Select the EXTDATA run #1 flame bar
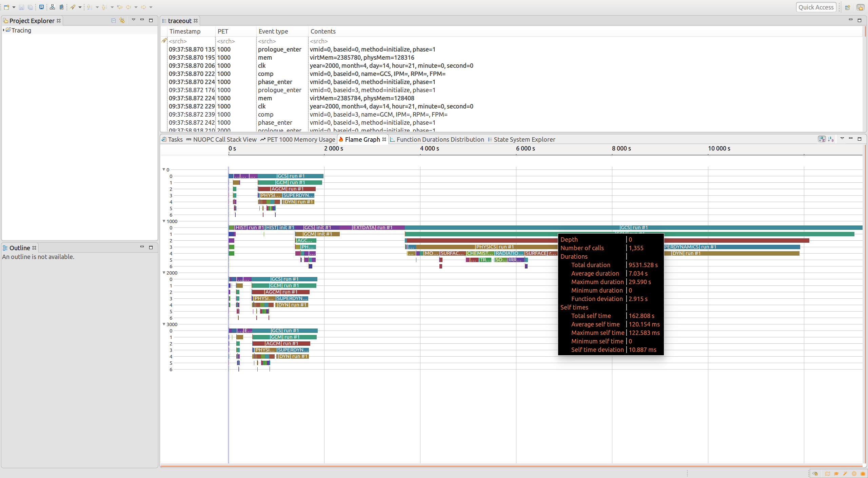Screen dimensions: 868x478 click(372, 227)
